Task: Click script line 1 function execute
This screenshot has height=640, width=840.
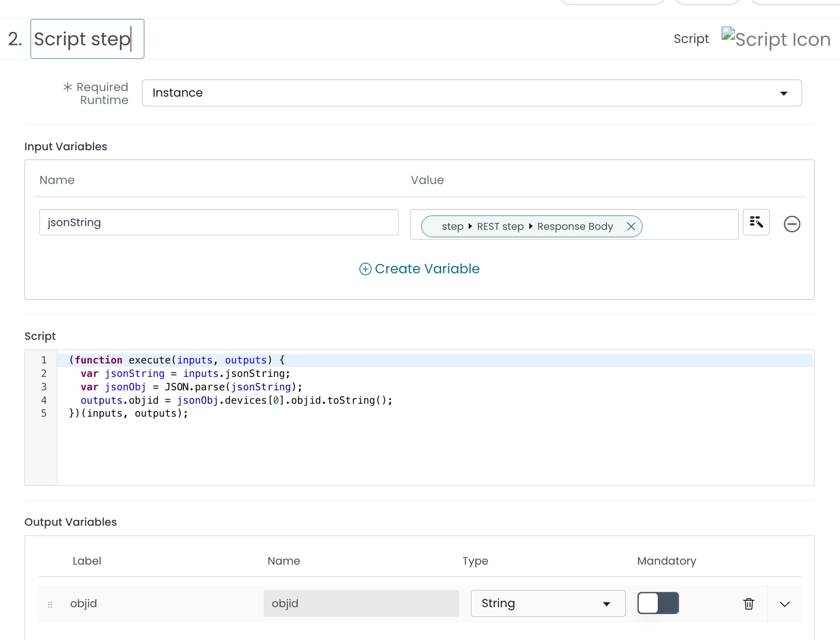Action: pos(177,360)
